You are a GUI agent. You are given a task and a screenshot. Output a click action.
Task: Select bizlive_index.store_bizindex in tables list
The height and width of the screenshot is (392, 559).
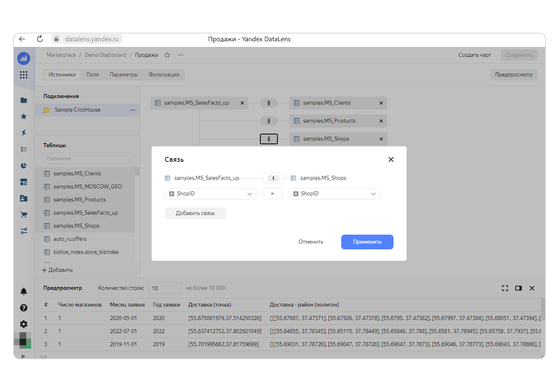coord(85,252)
